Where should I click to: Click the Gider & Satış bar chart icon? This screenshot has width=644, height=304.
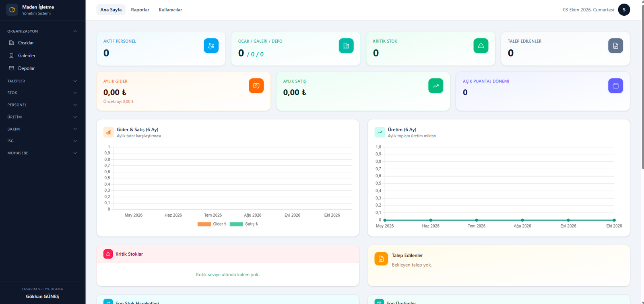(109, 132)
